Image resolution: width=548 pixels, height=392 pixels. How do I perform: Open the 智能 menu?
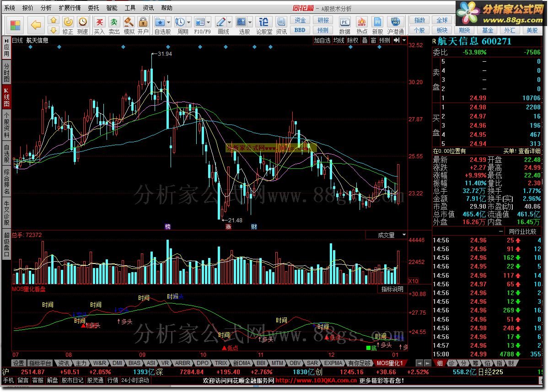112,8
